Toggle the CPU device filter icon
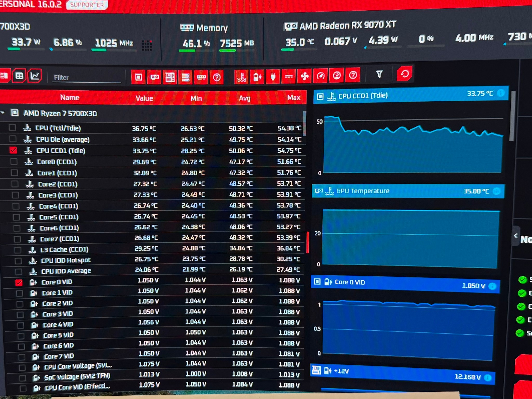Viewport: 532px width, 399px height. tap(138, 77)
